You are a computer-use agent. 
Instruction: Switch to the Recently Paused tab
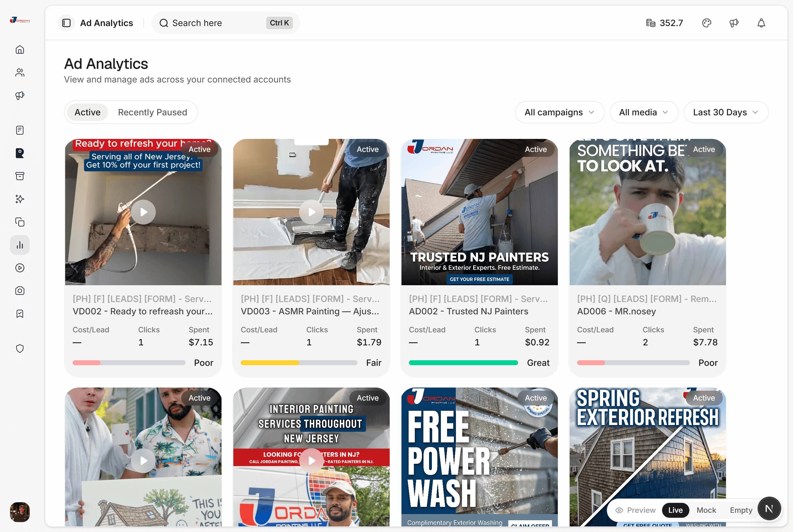tap(152, 112)
